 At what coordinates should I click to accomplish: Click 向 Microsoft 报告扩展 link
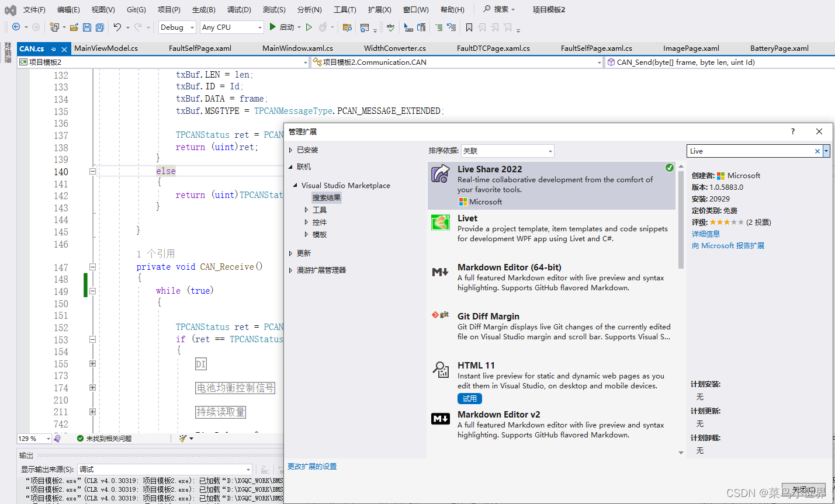(728, 245)
